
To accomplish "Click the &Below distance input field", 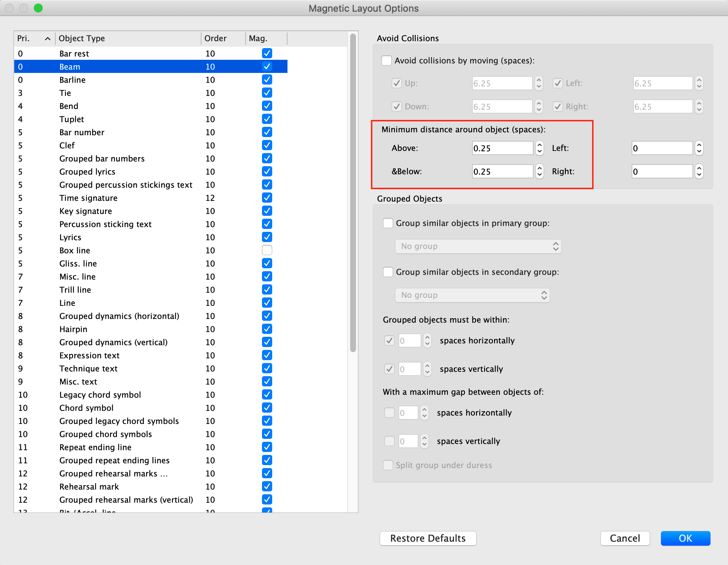I will click(502, 171).
